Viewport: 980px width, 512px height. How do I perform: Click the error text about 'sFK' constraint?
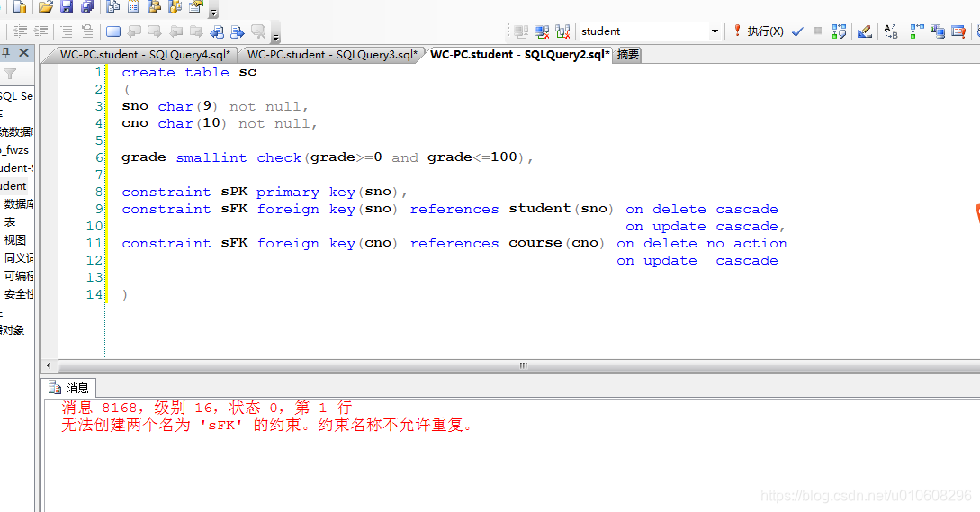pyautogui.click(x=266, y=425)
